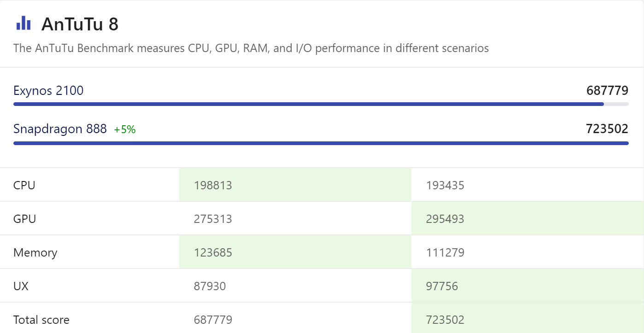Click the +5% green difference label

click(x=125, y=130)
